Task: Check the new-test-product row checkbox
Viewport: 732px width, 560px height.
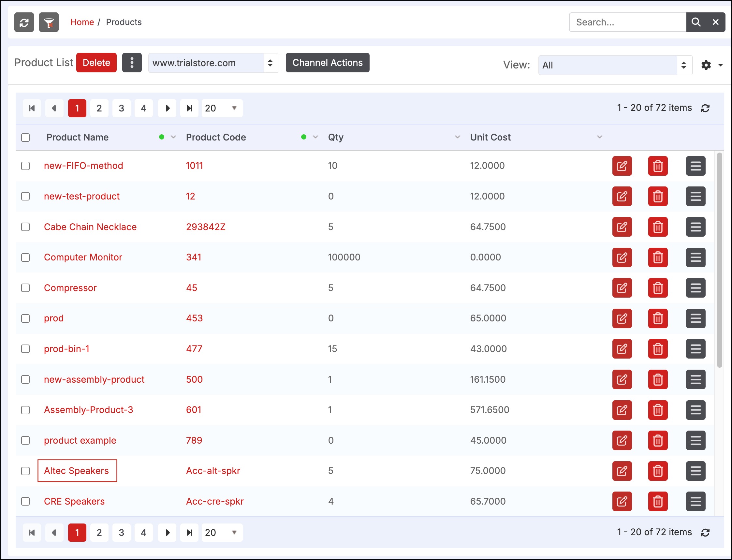Action: (26, 196)
